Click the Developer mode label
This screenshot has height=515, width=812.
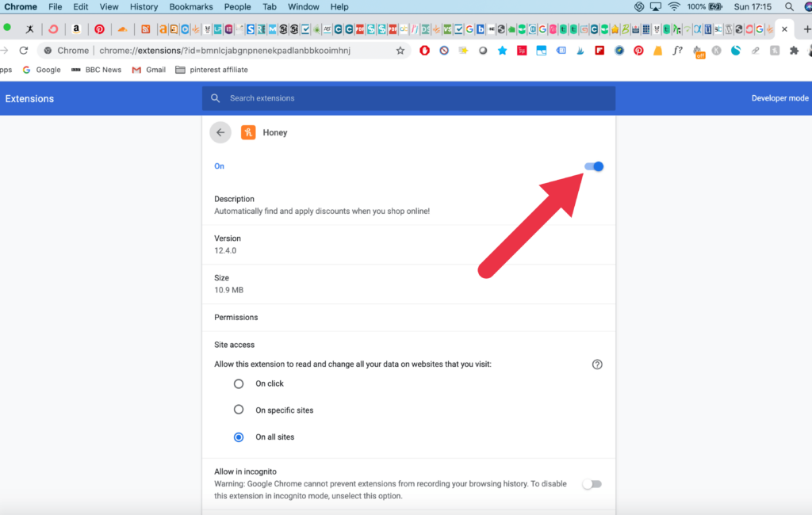click(x=780, y=98)
